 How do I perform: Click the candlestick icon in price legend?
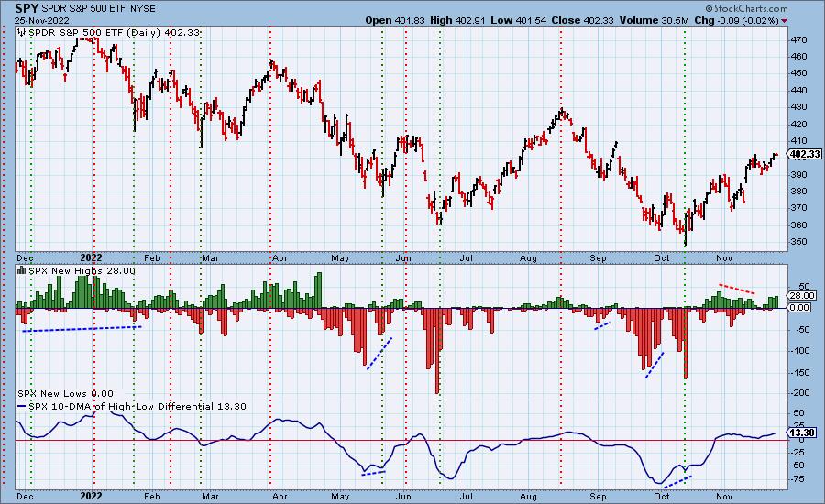pyautogui.click(x=22, y=33)
